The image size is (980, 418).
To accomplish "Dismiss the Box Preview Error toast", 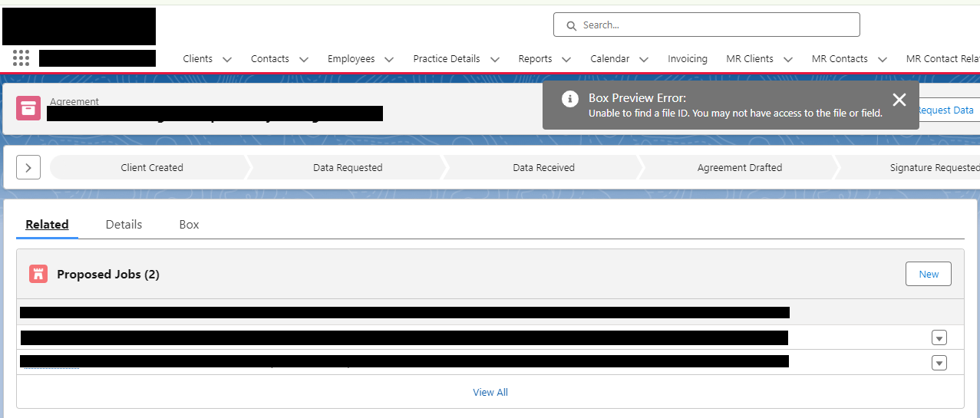I will (899, 100).
